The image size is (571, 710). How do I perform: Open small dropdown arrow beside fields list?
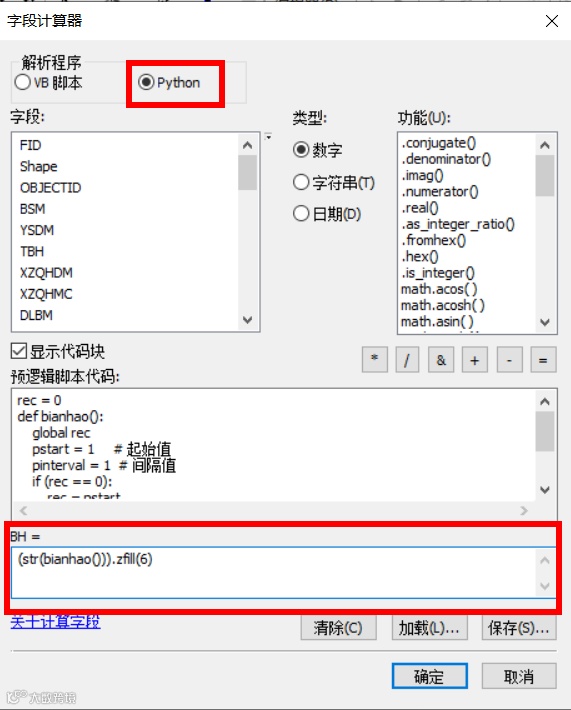click(268, 136)
